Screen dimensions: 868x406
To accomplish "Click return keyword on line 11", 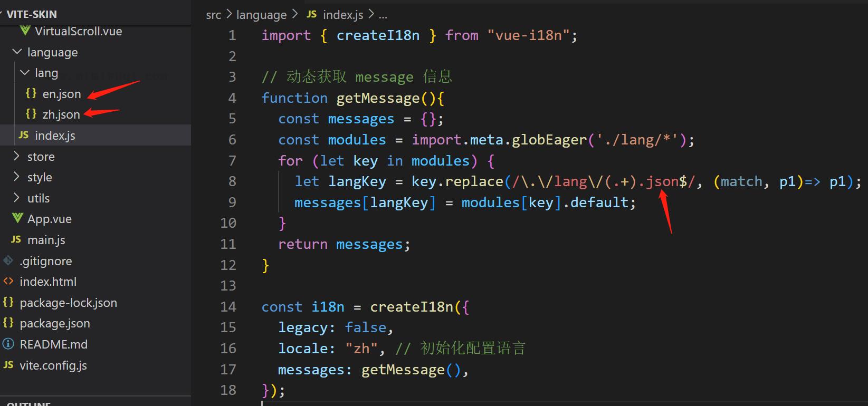I will [303, 244].
